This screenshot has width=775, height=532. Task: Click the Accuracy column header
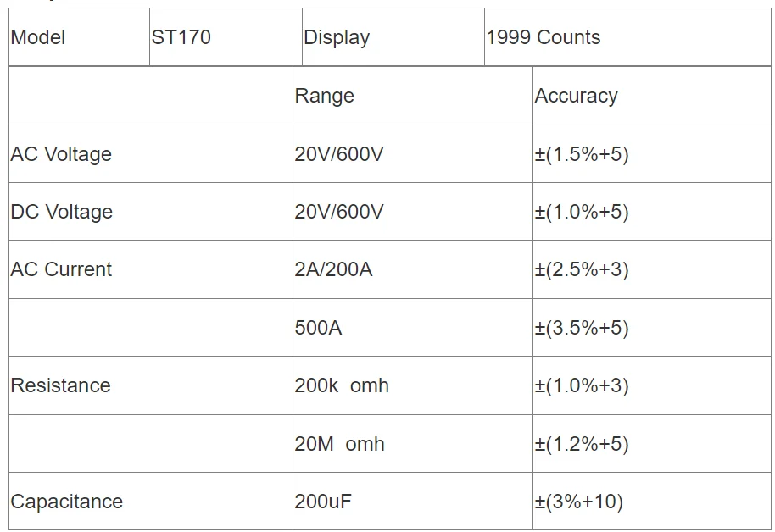[x=651, y=96]
